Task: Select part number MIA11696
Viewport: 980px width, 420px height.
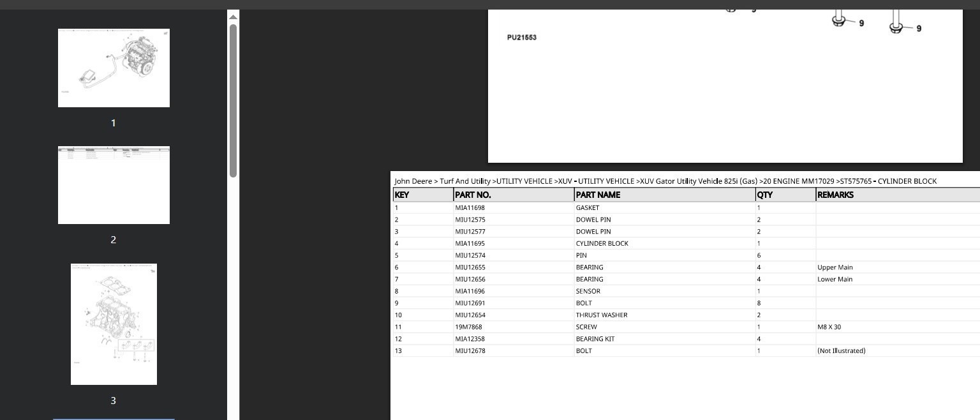Action: (x=470, y=291)
